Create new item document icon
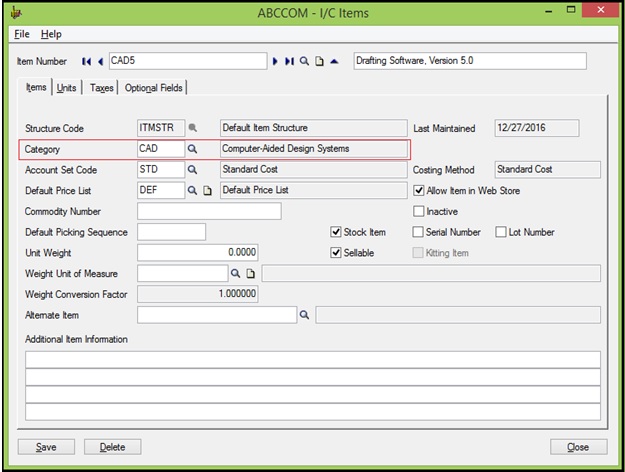 [319, 61]
